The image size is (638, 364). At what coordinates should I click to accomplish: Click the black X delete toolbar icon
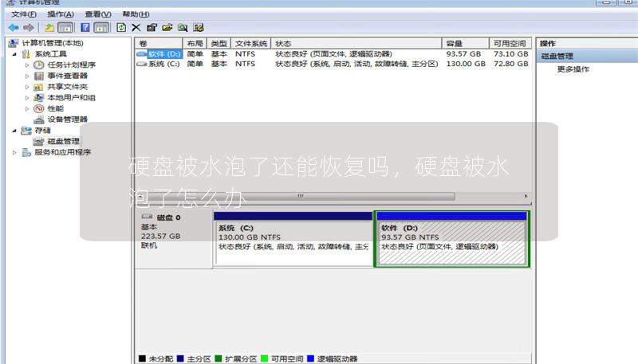(136, 28)
